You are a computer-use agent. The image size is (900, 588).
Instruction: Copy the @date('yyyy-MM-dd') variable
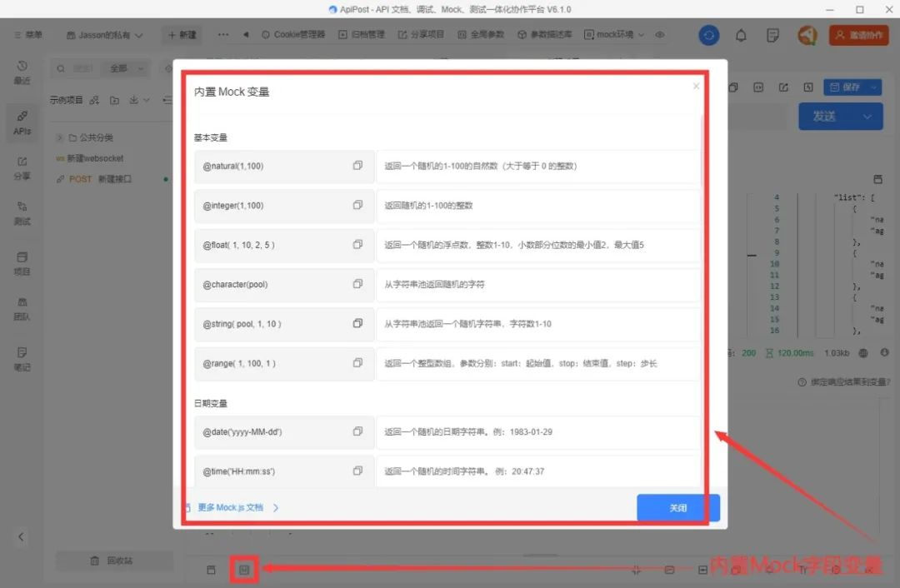coord(357,431)
